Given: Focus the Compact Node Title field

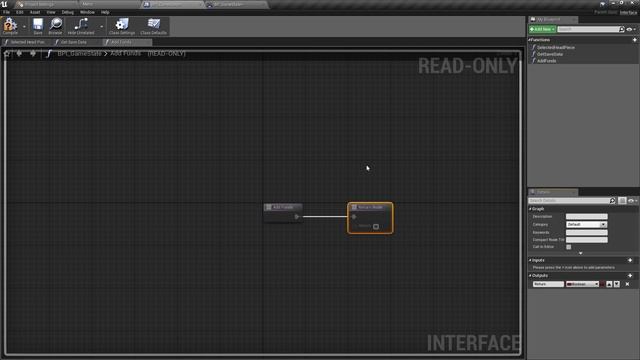Looking at the screenshot, I should pos(587,240).
